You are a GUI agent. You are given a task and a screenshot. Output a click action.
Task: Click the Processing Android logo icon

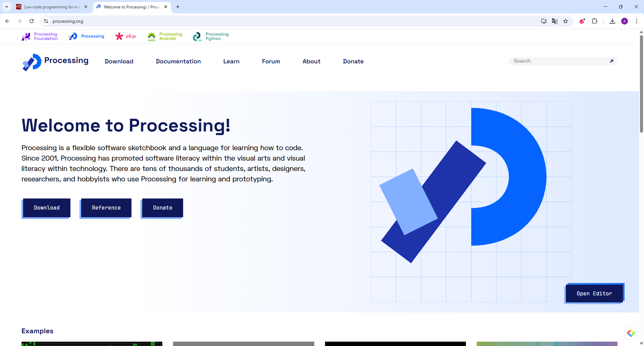[x=152, y=37]
